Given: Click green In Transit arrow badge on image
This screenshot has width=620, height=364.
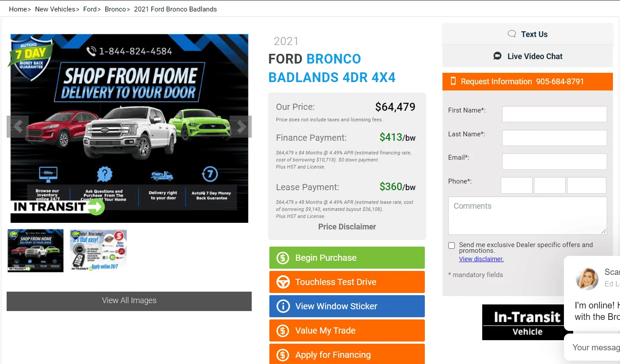Looking at the screenshot, I should point(96,206).
